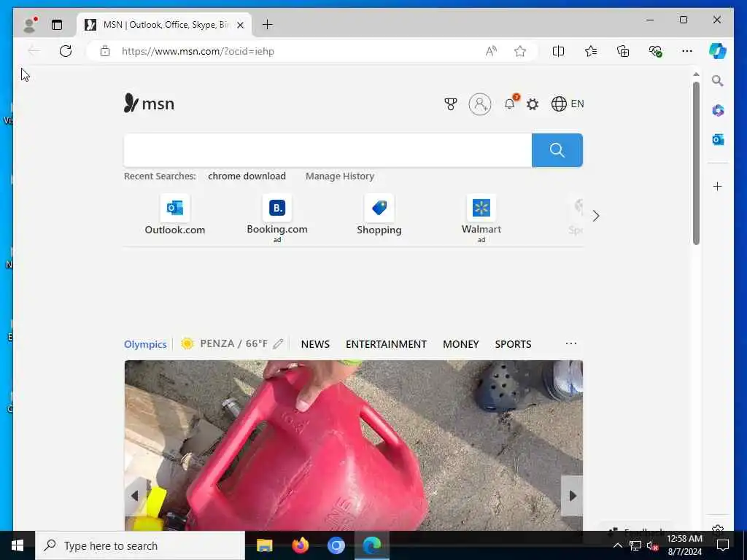This screenshot has height=560, width=747.
Task: Close the MSN browser tab
Action: click(x=241, y=25)
